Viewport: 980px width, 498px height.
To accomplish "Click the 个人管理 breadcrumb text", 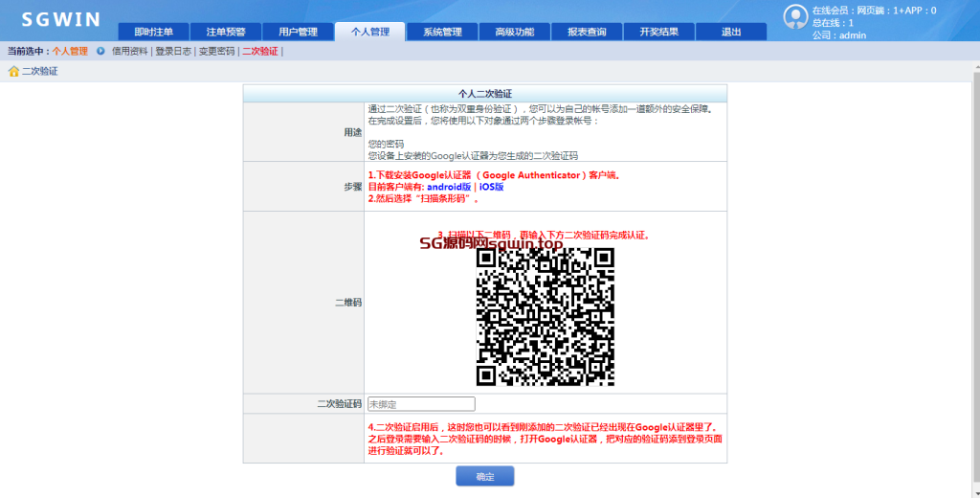I will 70,52.
